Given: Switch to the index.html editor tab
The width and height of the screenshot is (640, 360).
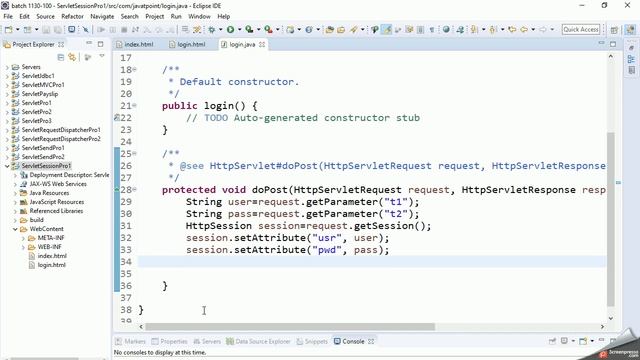Looking at the screenshot, I should 135,44.
